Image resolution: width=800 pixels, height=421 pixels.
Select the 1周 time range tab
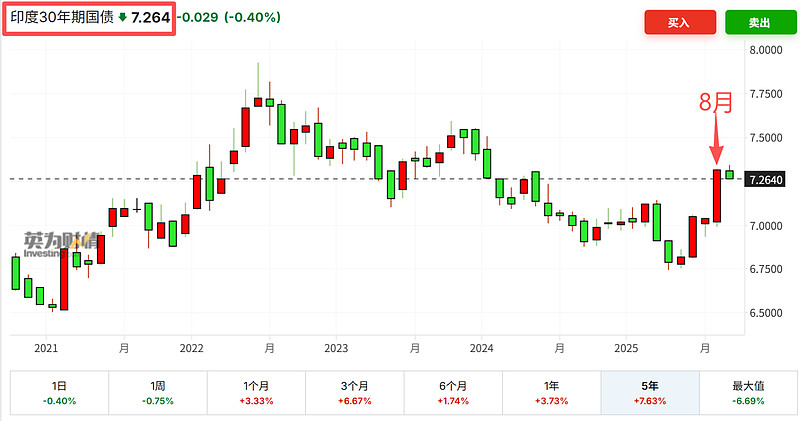[x=158, y=392]
